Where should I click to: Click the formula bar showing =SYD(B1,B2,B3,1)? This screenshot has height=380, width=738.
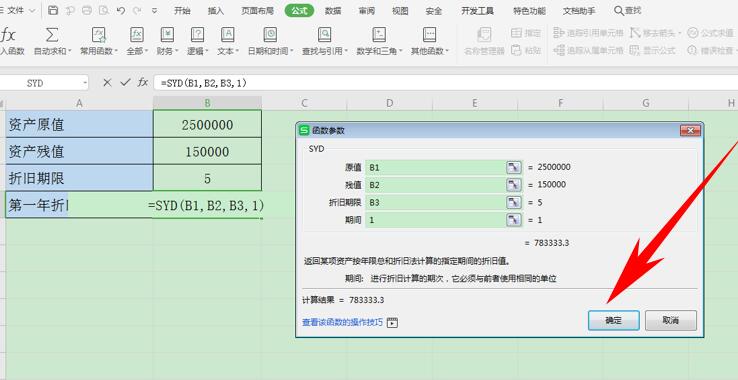click(445, 83)
